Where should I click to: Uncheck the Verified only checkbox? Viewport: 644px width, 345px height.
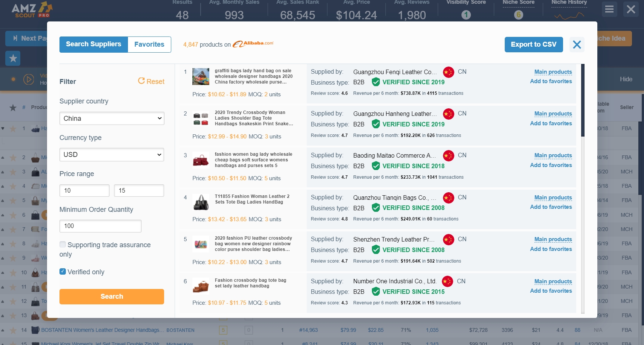tap(62, 271)
